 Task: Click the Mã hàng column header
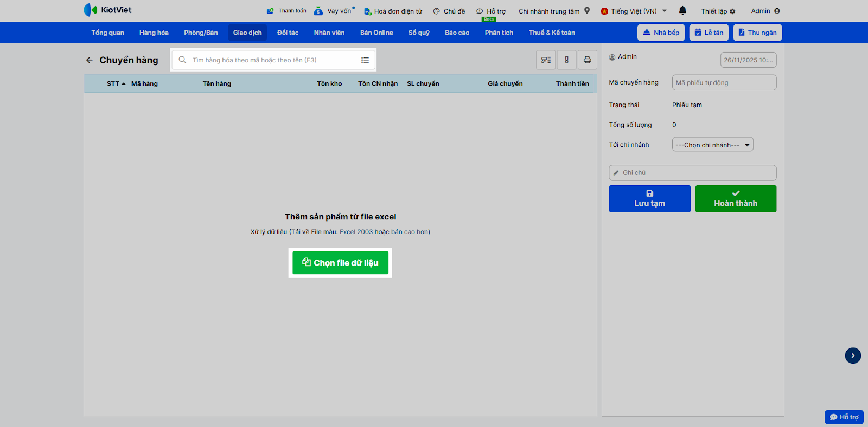(144, 83)
